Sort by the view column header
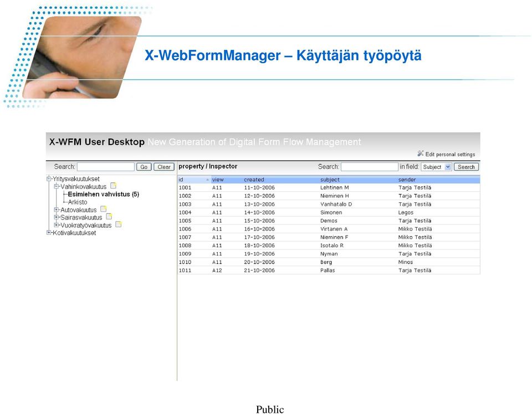 click(218, 180)
